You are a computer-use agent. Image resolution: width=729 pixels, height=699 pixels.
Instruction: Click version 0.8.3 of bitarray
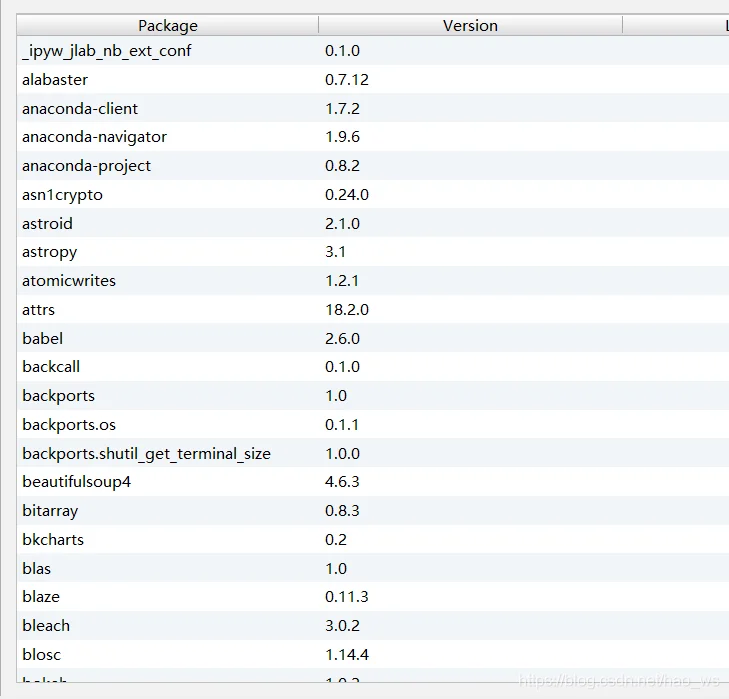pyautogui.click(x=342, y=511)
